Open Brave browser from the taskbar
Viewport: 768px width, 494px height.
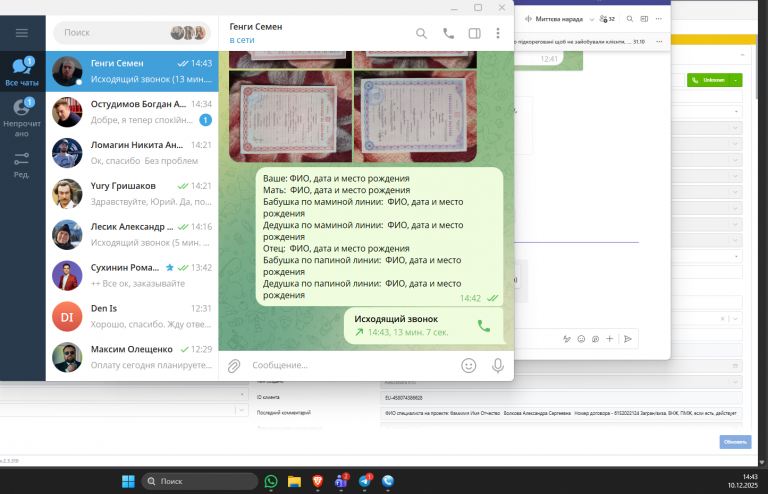pyautogui.click(x=317, y=482)
